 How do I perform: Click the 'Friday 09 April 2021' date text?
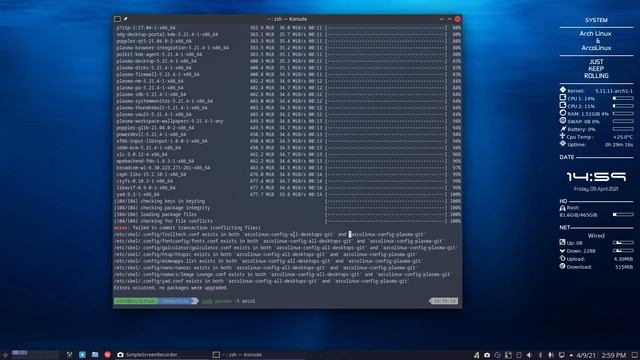click(596, 189)
